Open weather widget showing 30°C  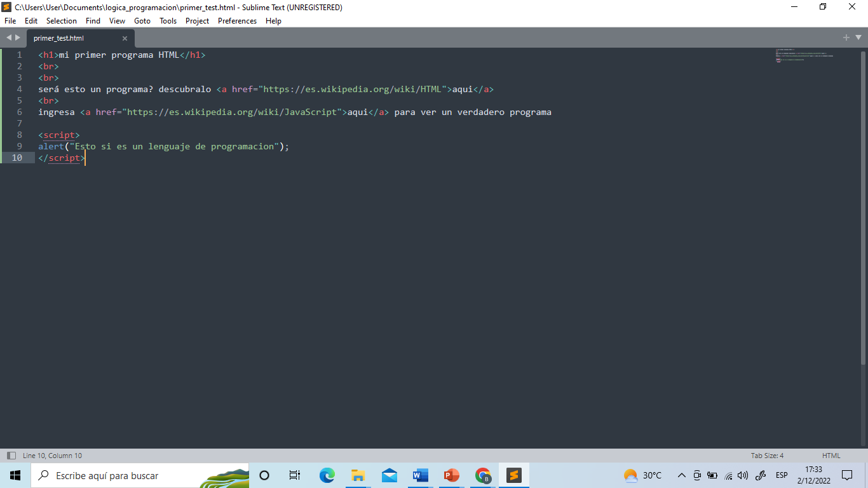pos(642,475)
